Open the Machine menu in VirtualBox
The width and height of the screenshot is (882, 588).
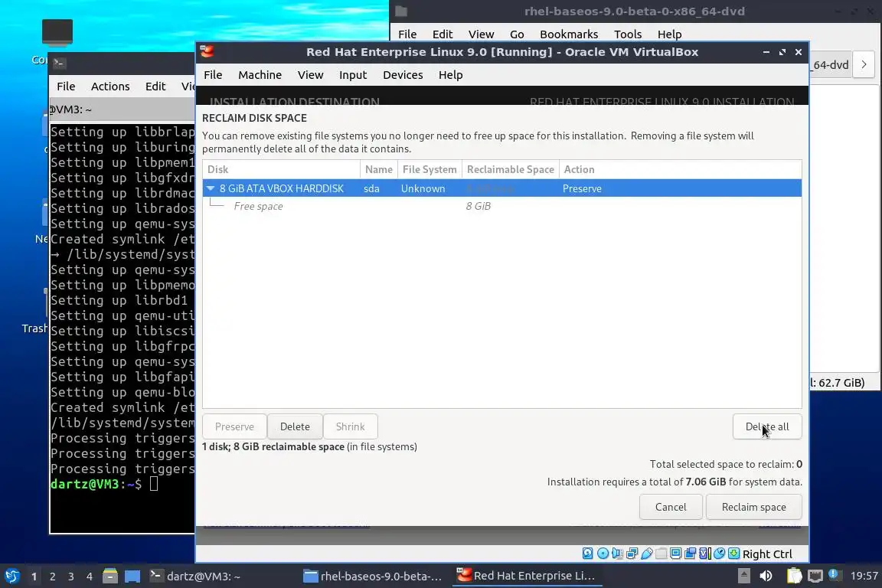260,75
